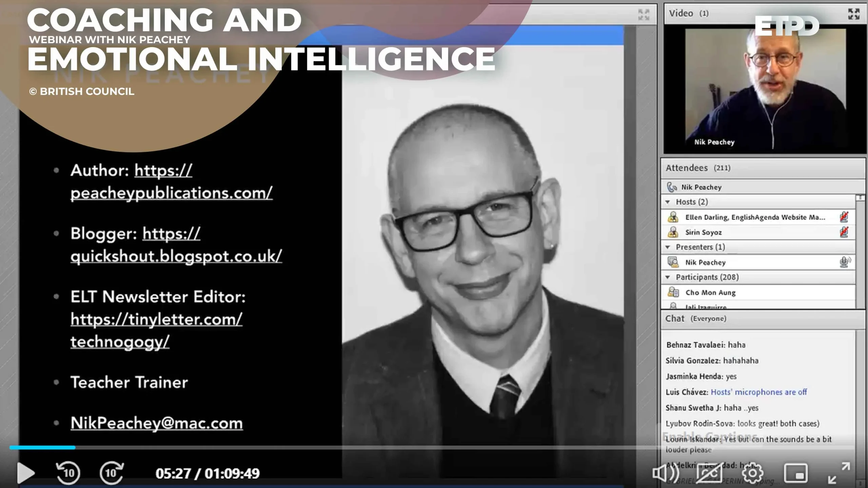Click Jasminka Henda's yes chat message
This screenshot has height=488, width=868.
point(701,377)
